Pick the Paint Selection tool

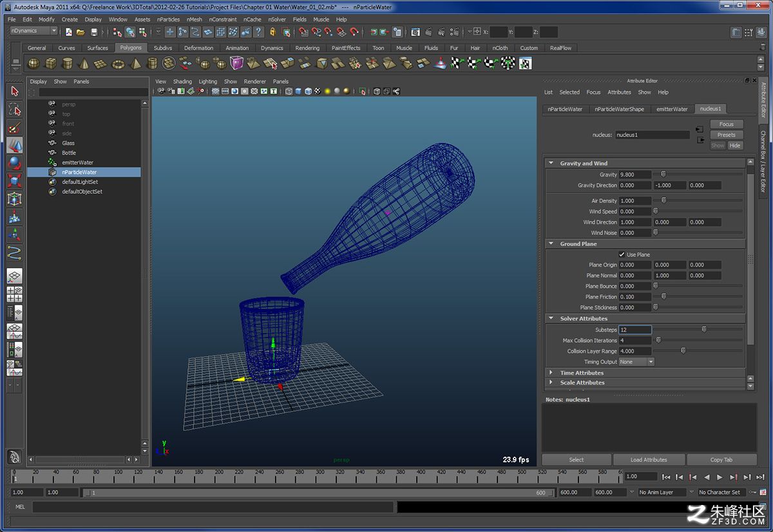pos(14,128)
